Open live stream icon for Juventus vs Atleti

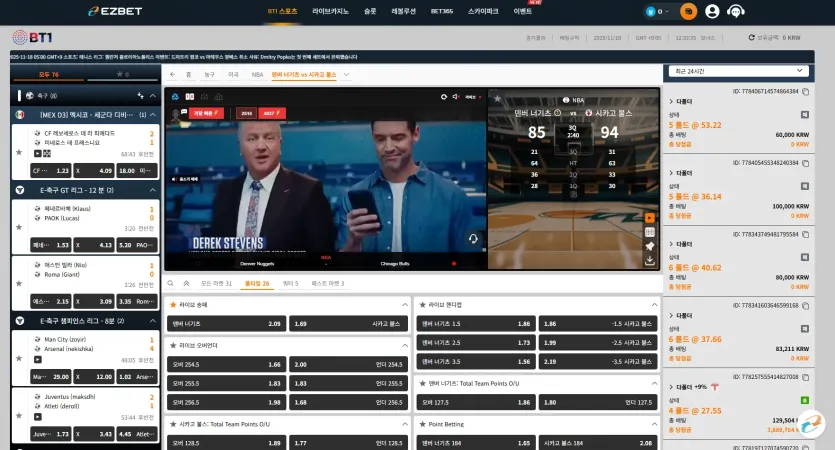coord(38,416)
